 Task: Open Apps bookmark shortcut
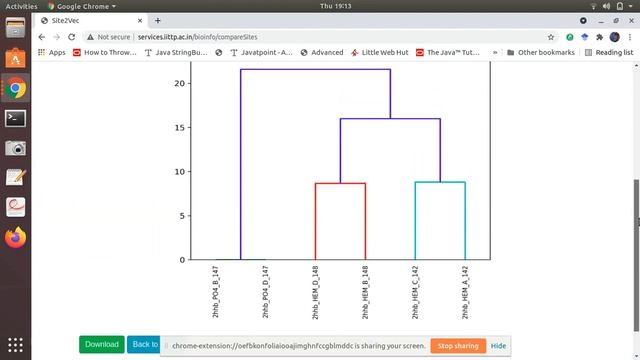point(51,53)
